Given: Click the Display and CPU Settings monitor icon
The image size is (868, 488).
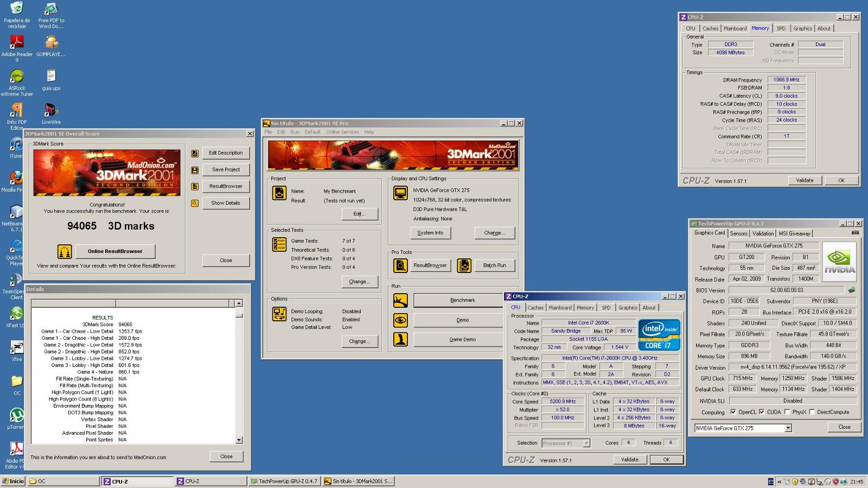Looking at the screenshot, I should click(x=400, y=193).
